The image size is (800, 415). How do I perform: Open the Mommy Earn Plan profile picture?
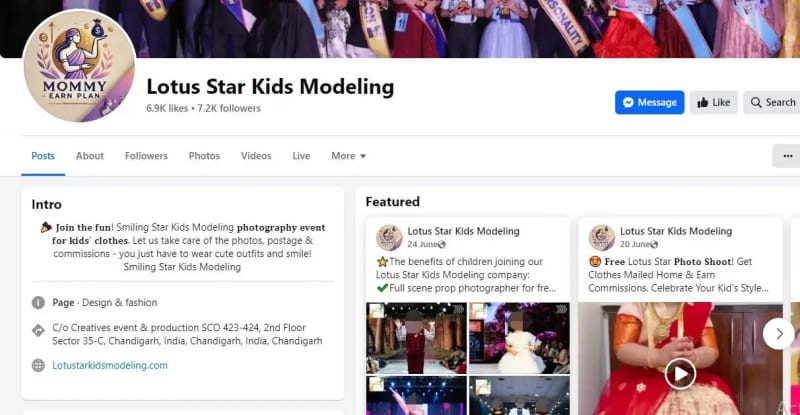pos(80,66)
